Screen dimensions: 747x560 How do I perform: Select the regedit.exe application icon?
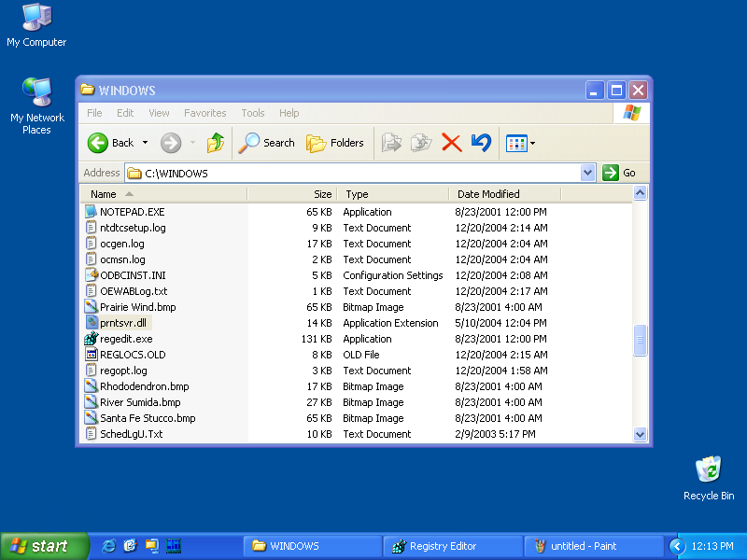(91, 339)
